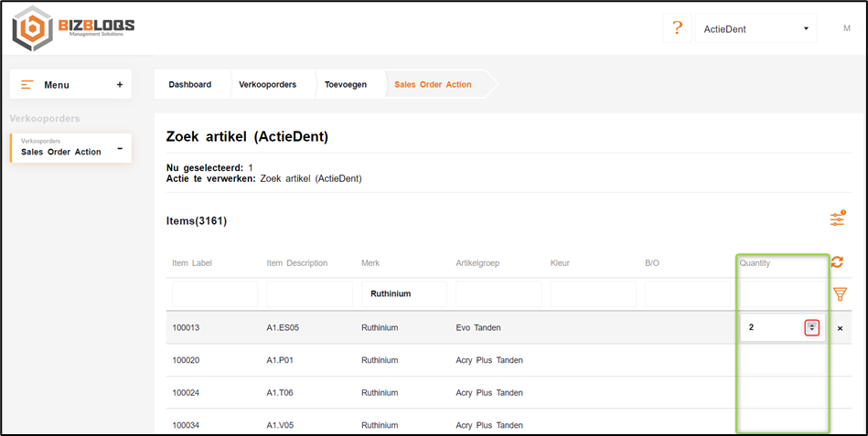Expand the Menu with plus sign
The width and height of the screenshot is (868, 436).
click(120, 85)
